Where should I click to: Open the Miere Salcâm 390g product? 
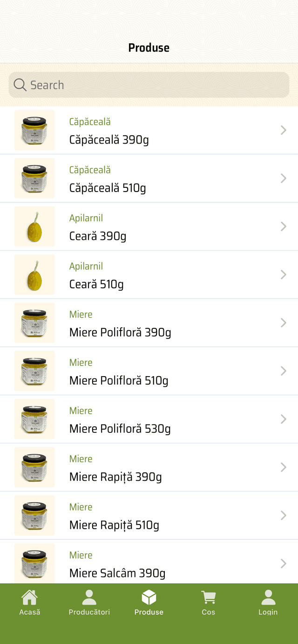117,573
